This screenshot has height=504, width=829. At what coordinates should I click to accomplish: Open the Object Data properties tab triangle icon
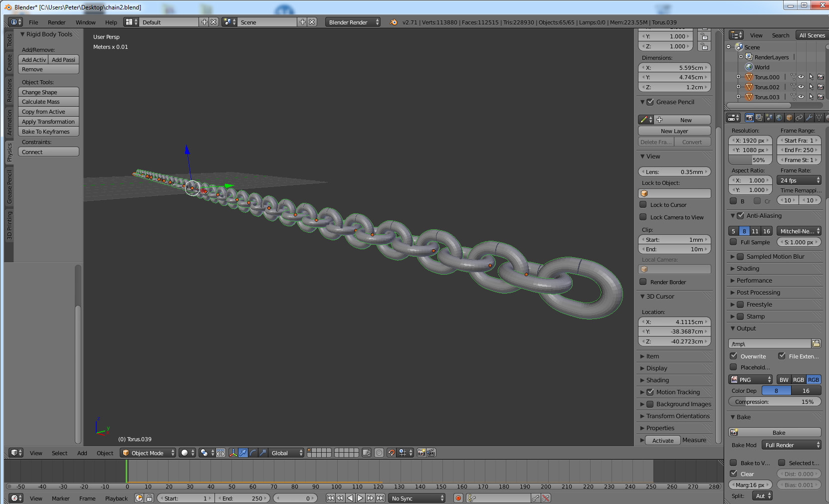click(x=819, y=118)
